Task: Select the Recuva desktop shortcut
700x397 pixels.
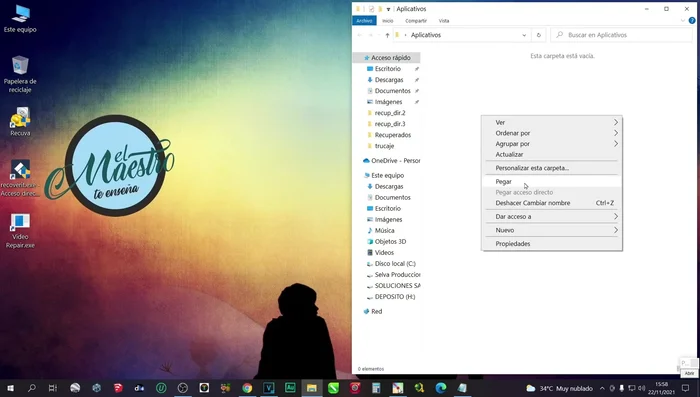Action: [x=20, y=121]
